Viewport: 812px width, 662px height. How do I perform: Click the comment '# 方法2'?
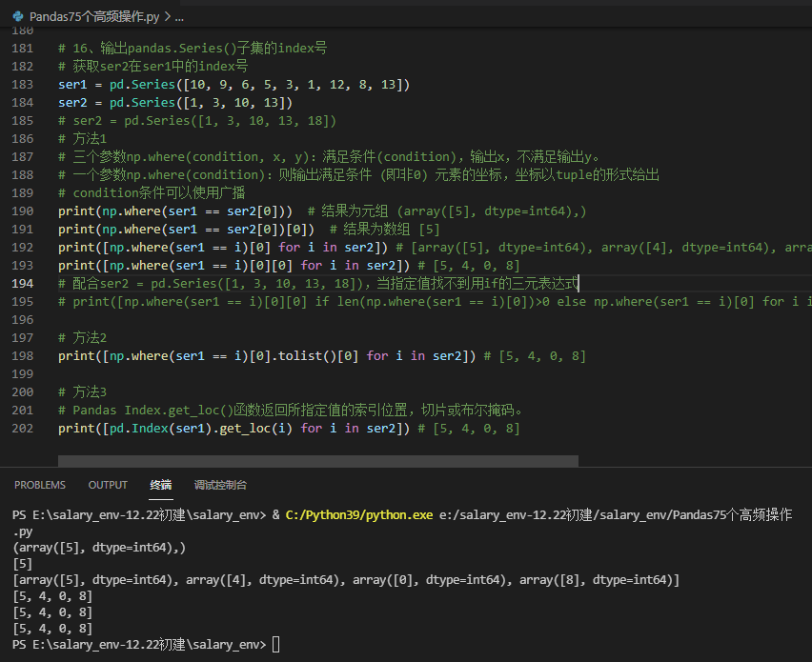point(82,338)
